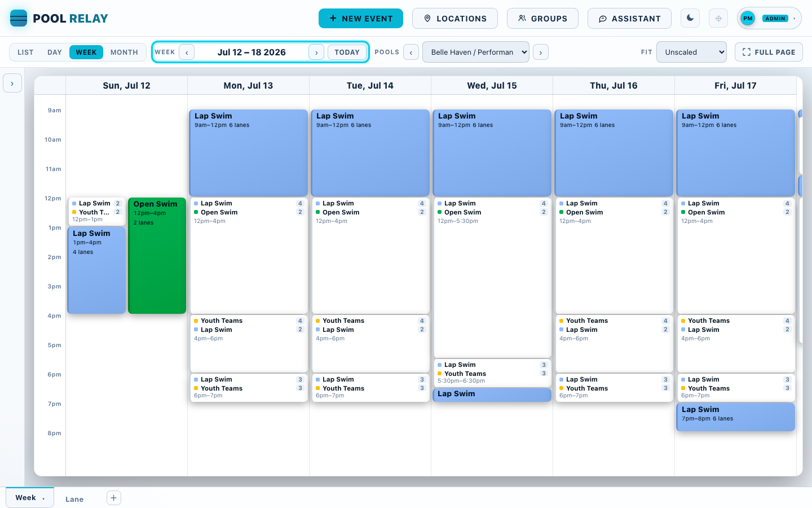Viewport: 812px width, 508px height.
Task: Add a new view tab with plus
Action: click(x=113, y=498)
